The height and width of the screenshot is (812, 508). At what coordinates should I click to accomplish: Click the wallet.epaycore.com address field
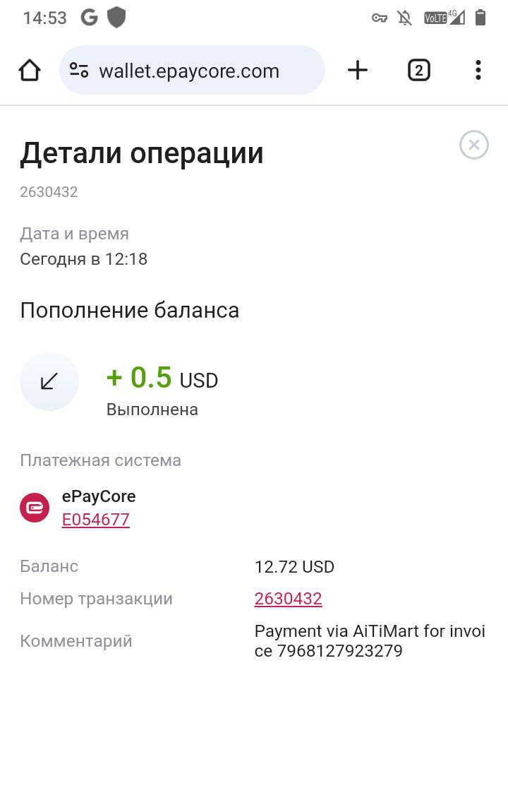[x=192, y=70]
